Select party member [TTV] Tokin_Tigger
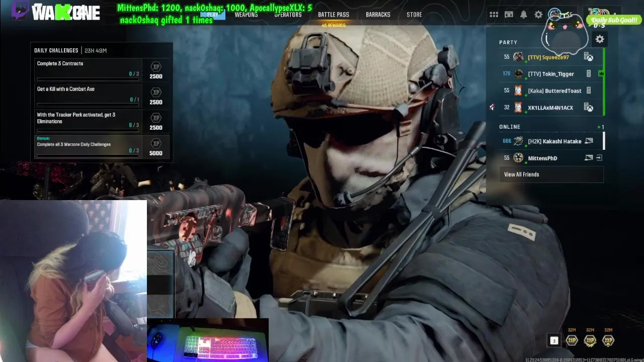 point(551,74)
